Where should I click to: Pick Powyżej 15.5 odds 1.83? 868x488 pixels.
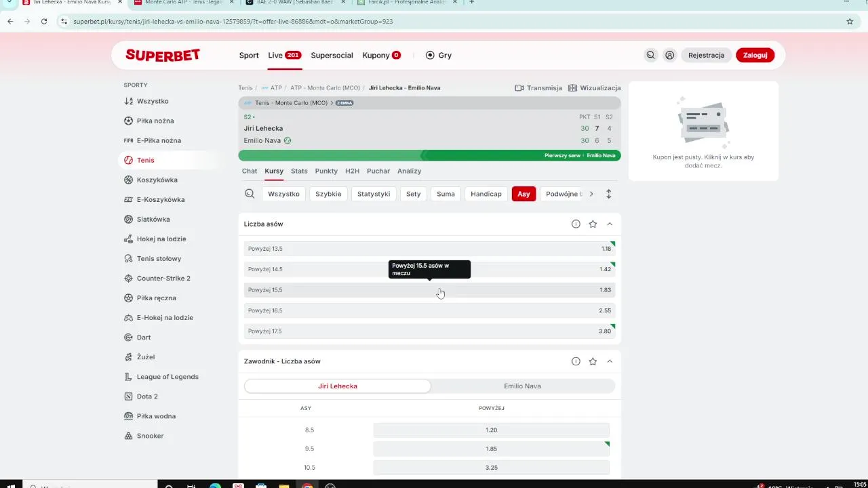(x=429, y=289)
